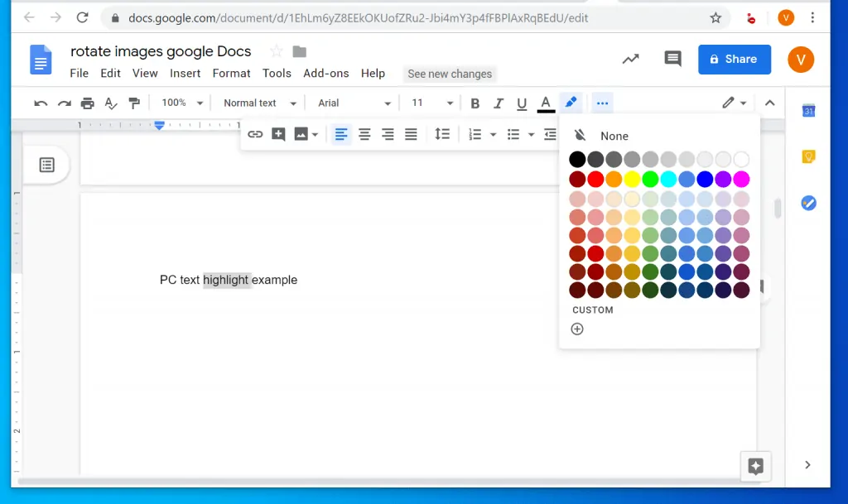This screenshot has height=504, width=848.
Task: Click the text color A icon
Action: click(x=546, y=103)
